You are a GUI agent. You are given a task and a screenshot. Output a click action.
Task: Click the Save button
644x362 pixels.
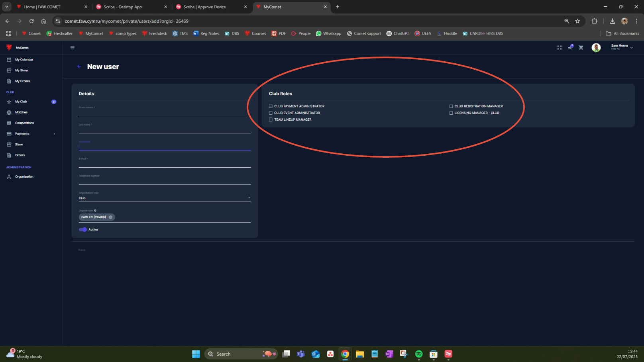tap(82, 250)
